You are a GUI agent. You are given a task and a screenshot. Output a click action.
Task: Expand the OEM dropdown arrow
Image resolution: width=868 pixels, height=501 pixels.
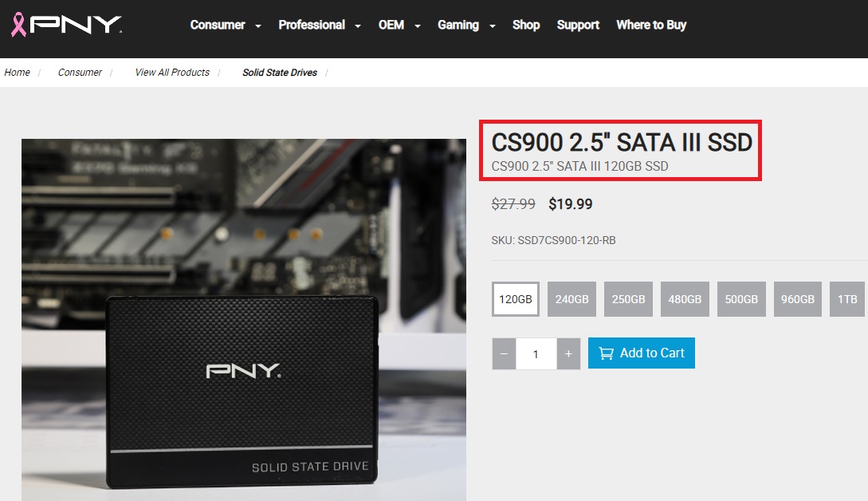coord(418,26)
